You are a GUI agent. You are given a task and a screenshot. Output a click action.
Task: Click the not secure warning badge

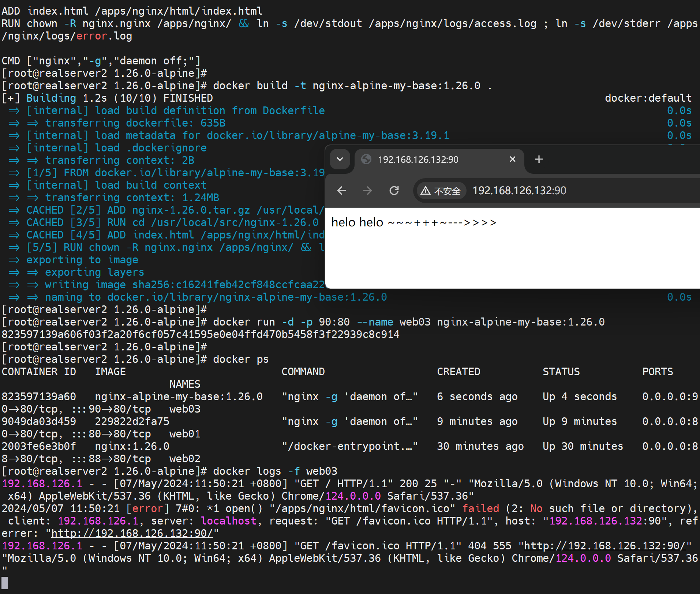click(x=441, y=191)
